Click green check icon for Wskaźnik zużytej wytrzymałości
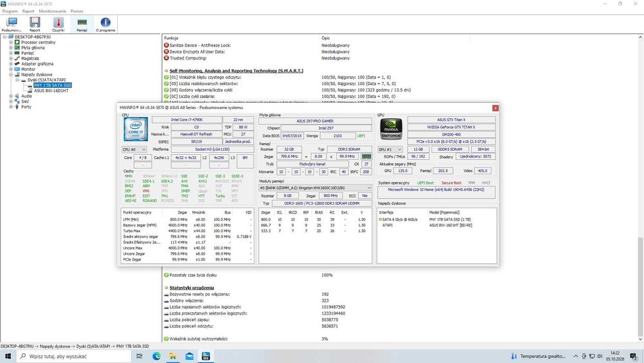Viewport: 644px width, 363px height. click(x=166, y=338)
